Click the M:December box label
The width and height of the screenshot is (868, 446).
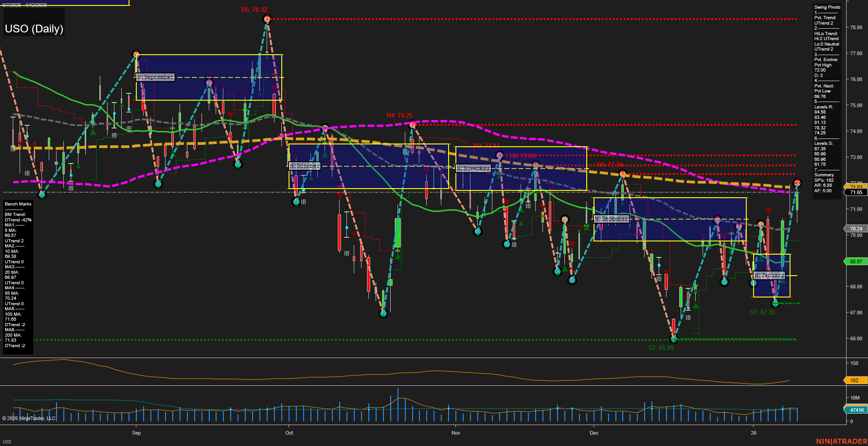[x=611, y=219]
